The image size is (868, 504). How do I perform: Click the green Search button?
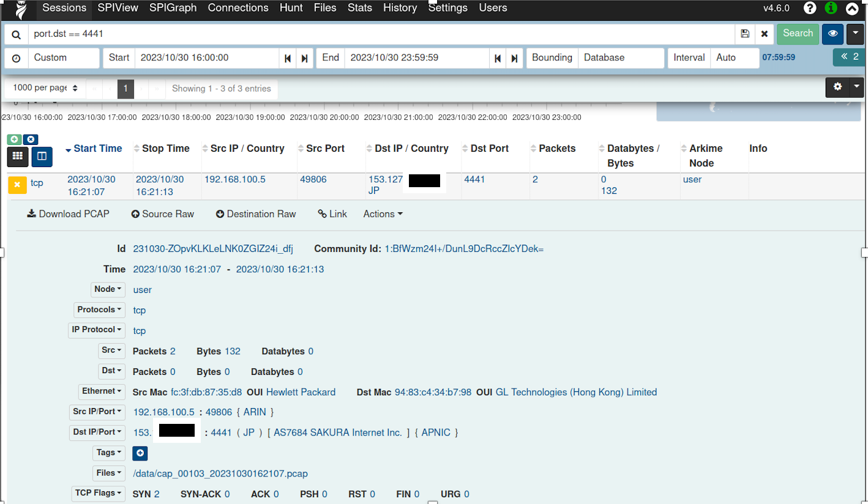tap(798, 34)
